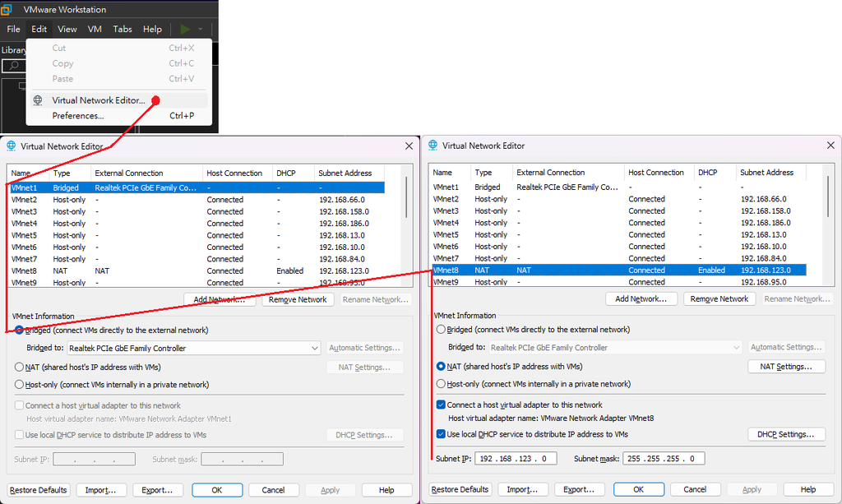Click Subnet IP field showing 192.168.123.0
This screenshot has height=504, width=842.
coord(516,459)
